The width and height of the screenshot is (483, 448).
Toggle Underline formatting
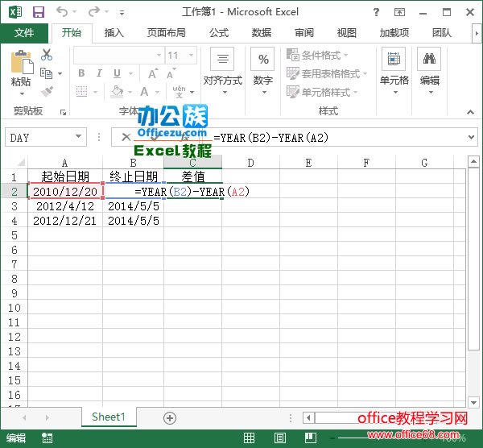click(x=117, y=73)
